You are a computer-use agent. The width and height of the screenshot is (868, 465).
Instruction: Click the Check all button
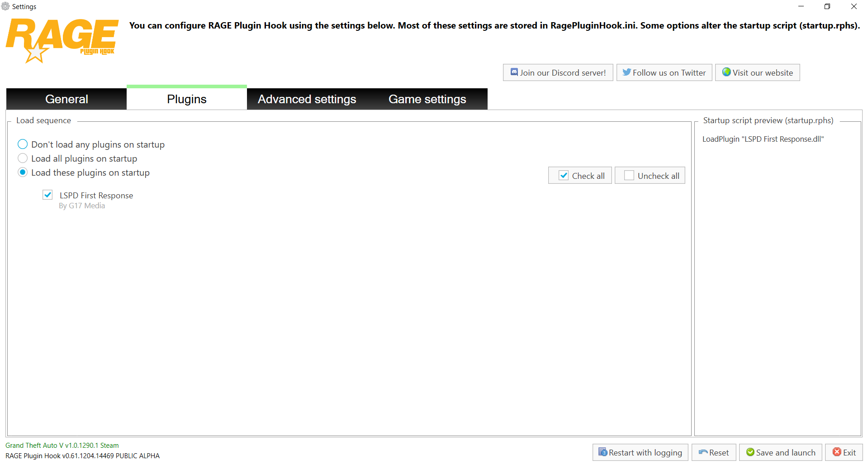point(580,176)
